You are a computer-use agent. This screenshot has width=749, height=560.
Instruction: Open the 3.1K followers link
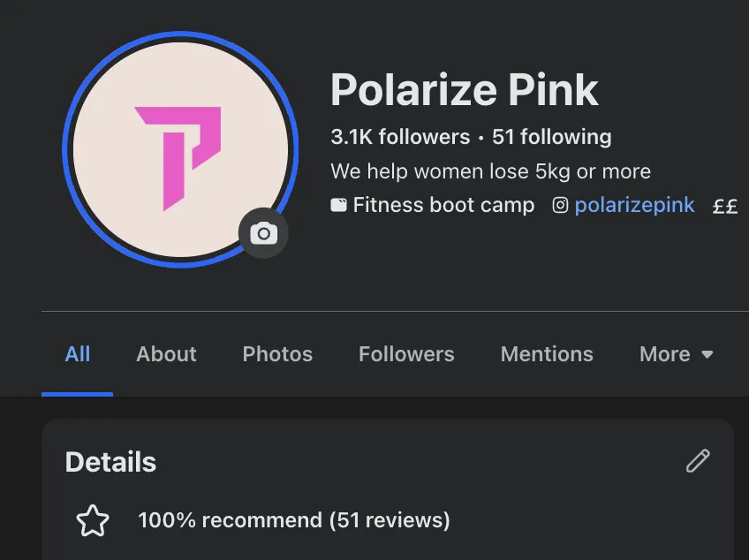click(x=400, y=137)
